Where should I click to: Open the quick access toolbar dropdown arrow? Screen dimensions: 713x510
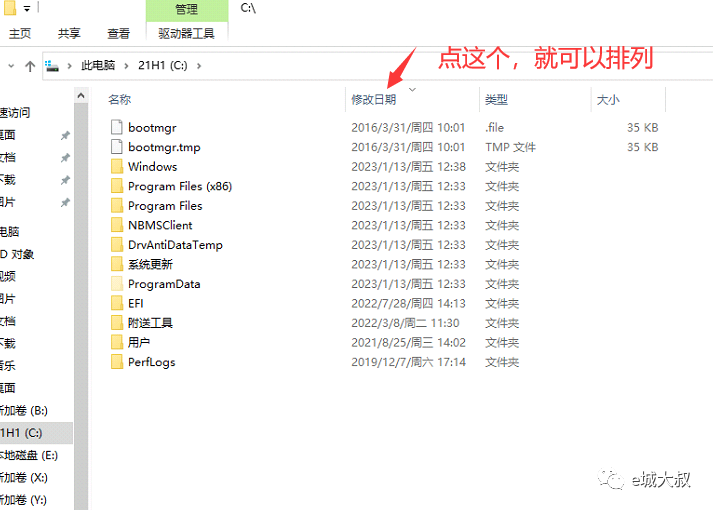[x=26, y=9]
